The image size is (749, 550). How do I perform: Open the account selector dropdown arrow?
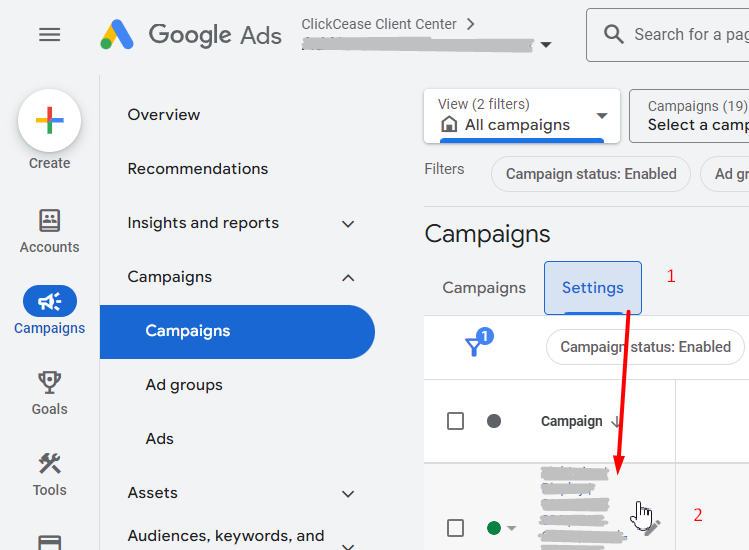pos(546,45)
